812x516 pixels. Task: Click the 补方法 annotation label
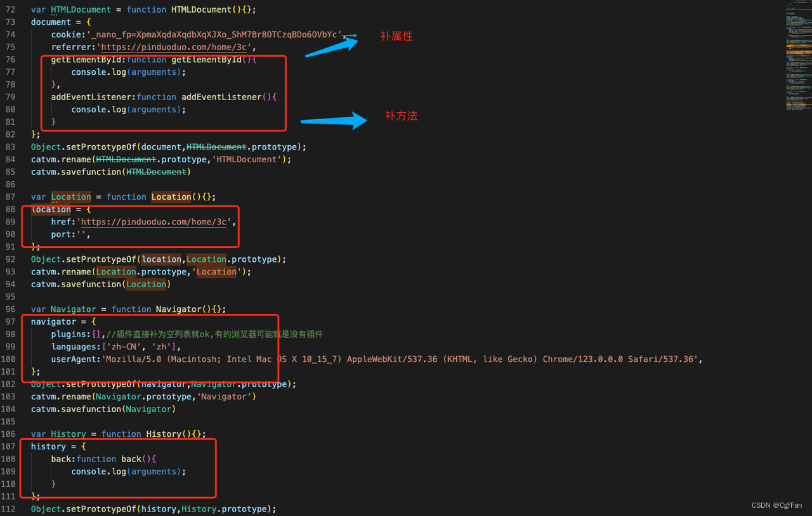point(401,116)
